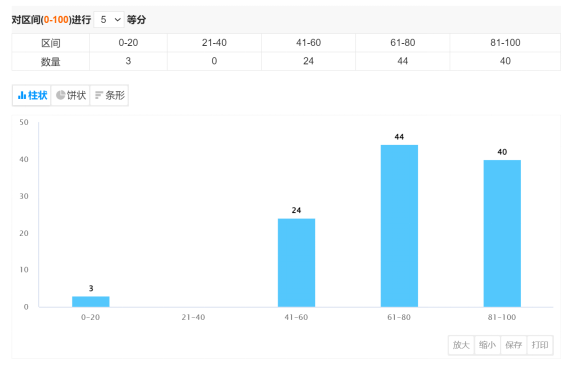Open the equal-division number dropdown
574x371 pixels.
click(109, 19)
